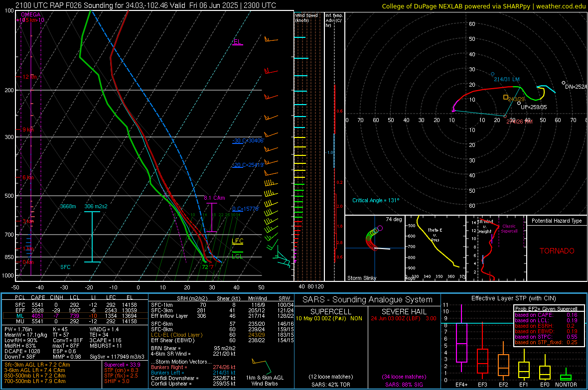Screen dimensions: 588x390
Task: Click the Wind Speed (knots) panel header
Action: click(x=306, y=17)
